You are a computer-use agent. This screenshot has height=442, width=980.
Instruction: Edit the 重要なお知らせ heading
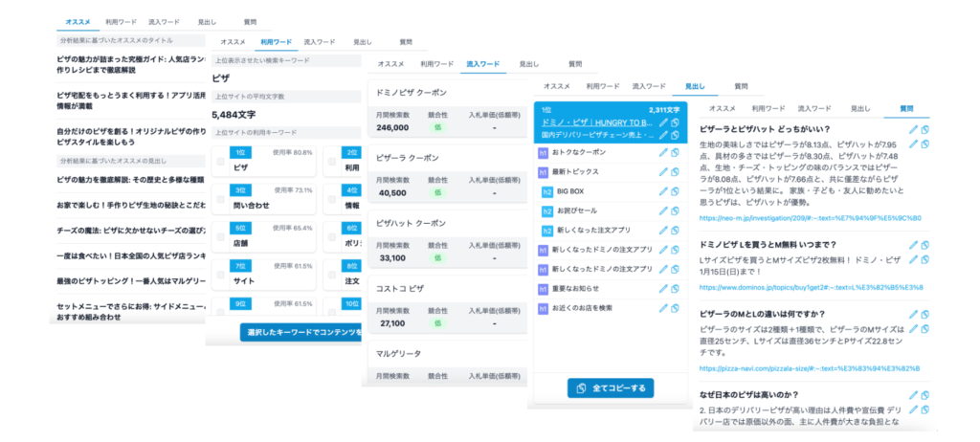(x=664, y=289)
